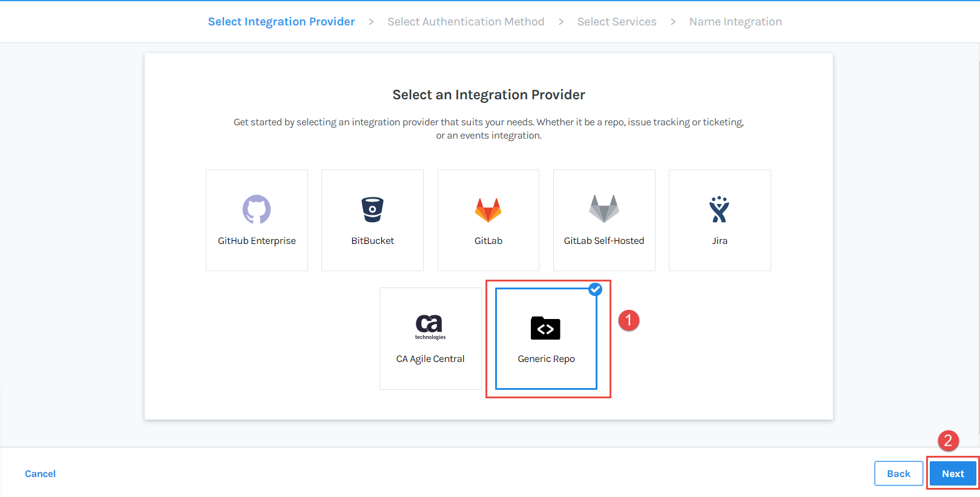Click the Select an Integration Provider heading
The width and height of the screenshot is (980, 497).
coord(488,95)
